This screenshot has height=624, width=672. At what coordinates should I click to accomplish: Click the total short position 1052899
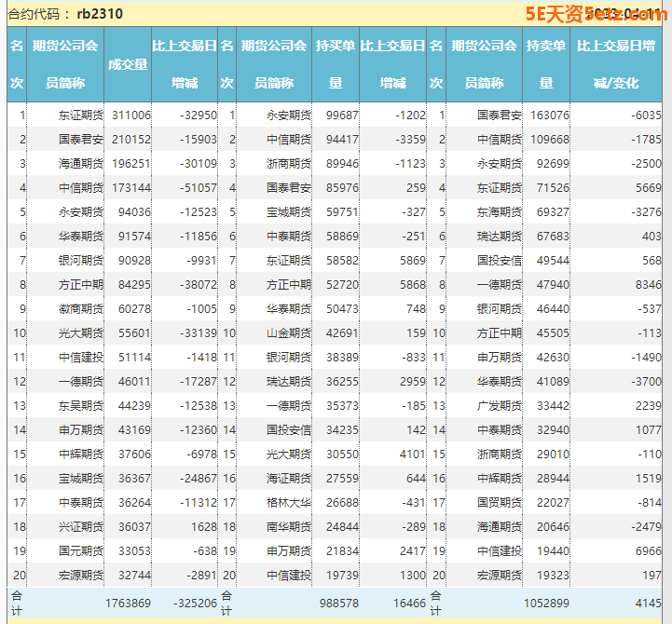(x=546, y=603)
